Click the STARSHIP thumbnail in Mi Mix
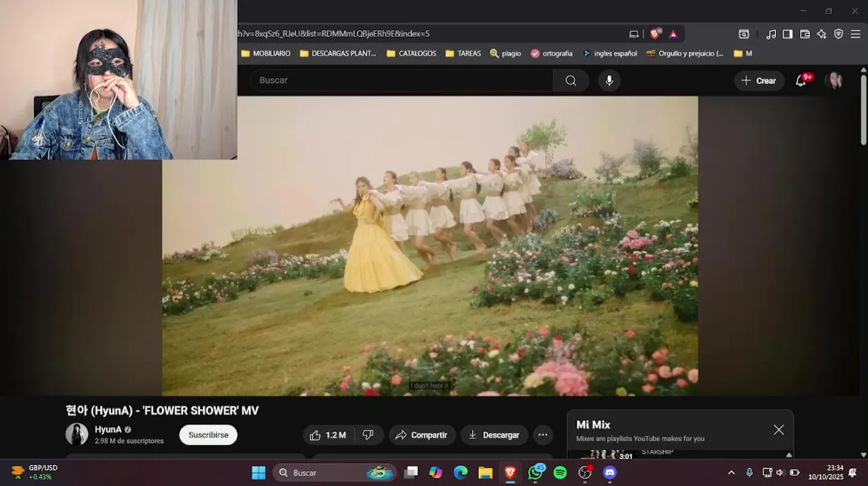Image resolution: width=868 pixels, height=486 pixels. [607, 455]
